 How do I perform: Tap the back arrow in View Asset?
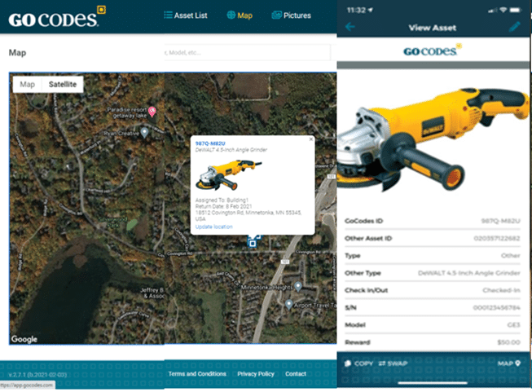click(350, 27)
